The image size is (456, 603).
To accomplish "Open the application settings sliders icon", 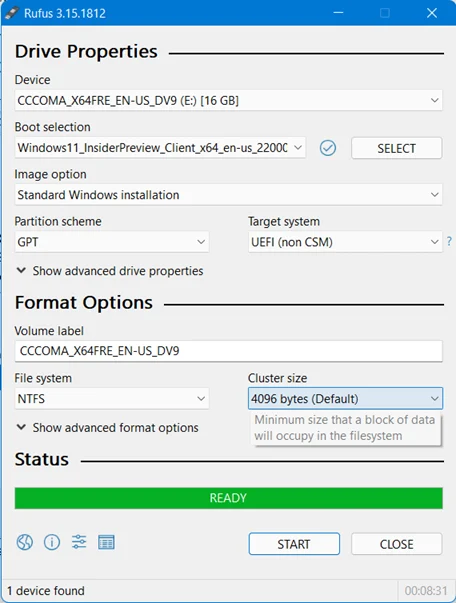I will click(79, 542).
